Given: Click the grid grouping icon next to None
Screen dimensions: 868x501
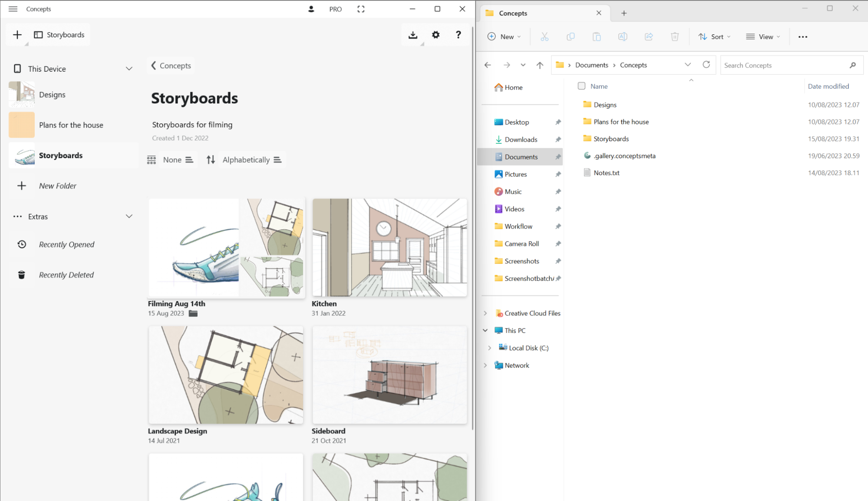Looking at the screenshot, I should (152, 160).
